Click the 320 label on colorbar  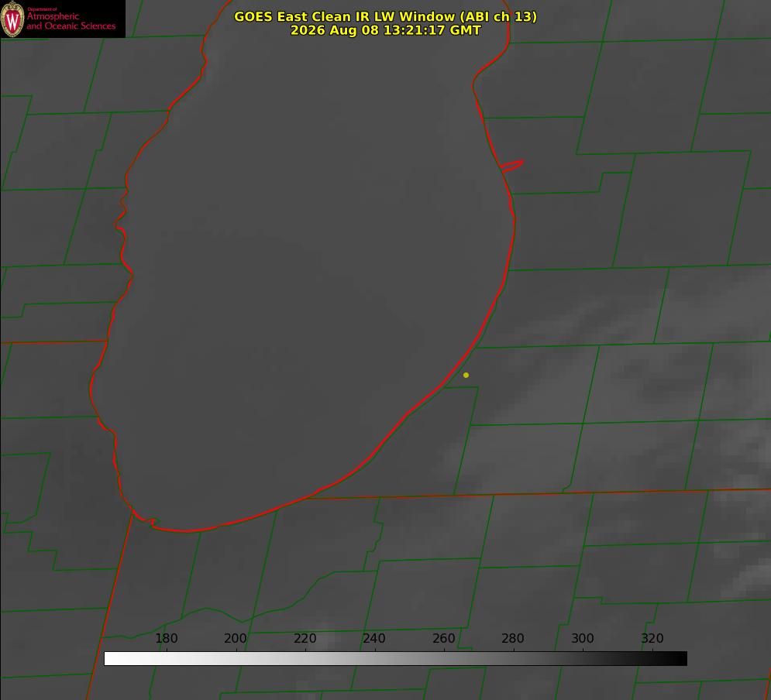coord(652,638)
